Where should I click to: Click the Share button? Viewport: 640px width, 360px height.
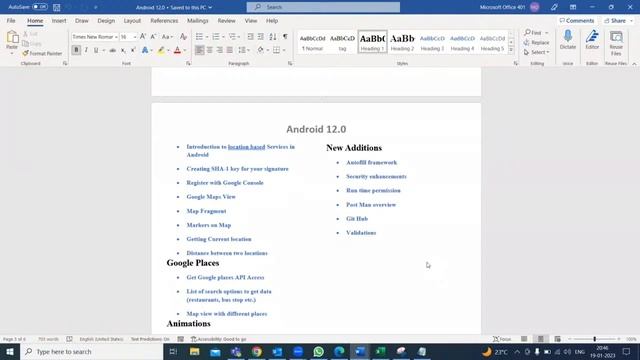tap(618, 20)
